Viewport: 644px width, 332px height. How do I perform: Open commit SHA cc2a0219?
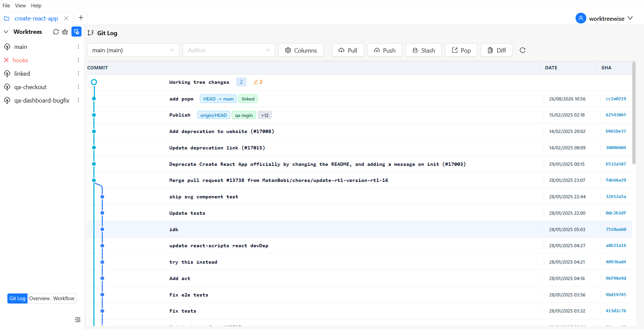pos(616,99)
